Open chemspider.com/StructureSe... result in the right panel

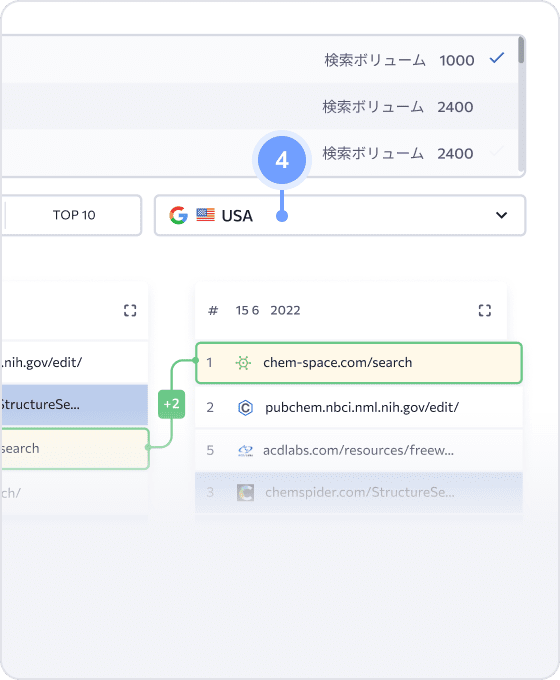point(359,493)
